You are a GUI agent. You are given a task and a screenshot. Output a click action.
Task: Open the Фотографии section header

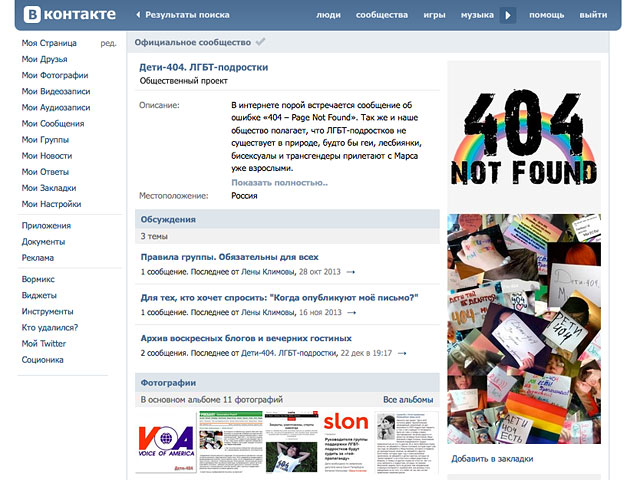169,382
